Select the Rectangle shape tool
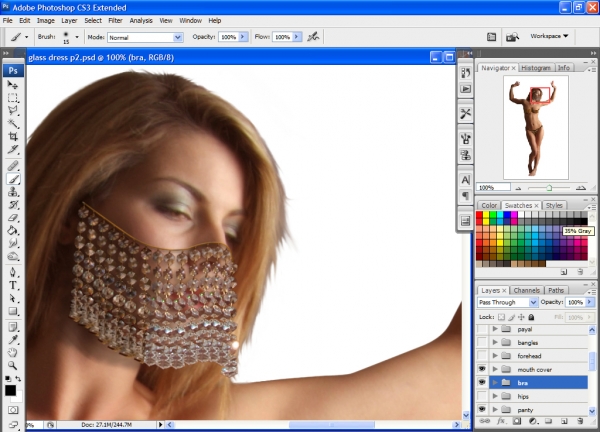 (x=13, y=311)
